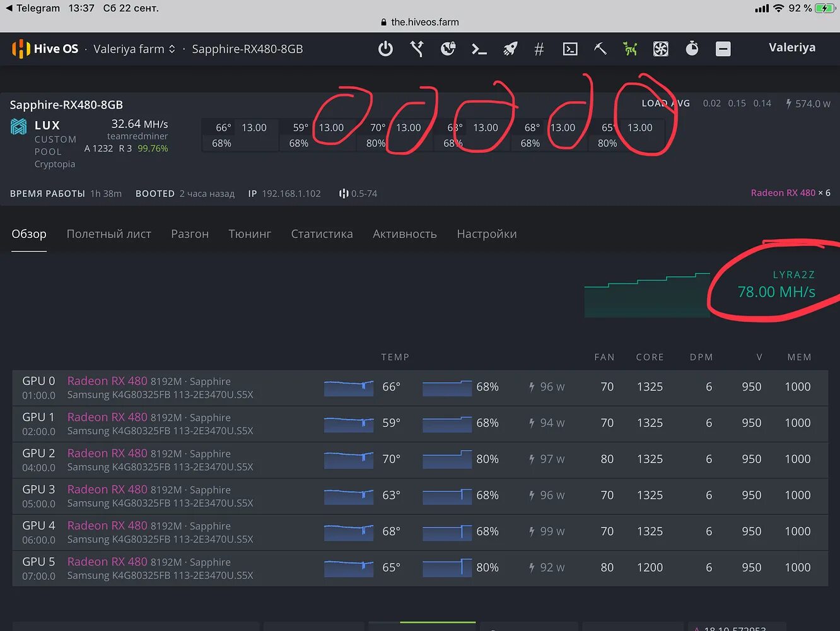
Task: Click GPU 4 power value 99 w
Action: point(547,531)
